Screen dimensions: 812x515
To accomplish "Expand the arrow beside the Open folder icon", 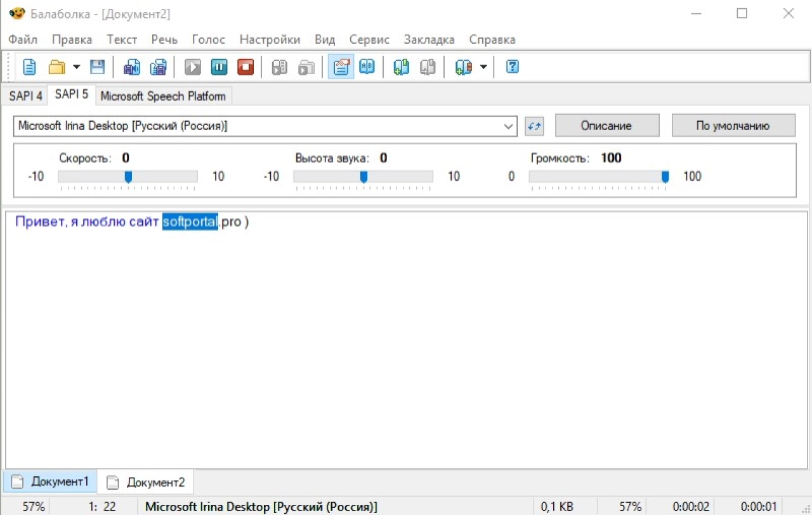I will (x=76, y=67).
